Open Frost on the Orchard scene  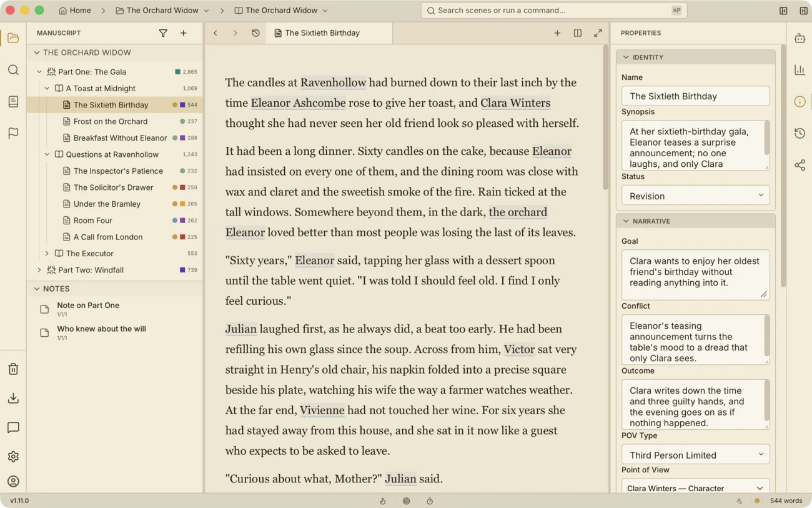click(x=111, y=121)
